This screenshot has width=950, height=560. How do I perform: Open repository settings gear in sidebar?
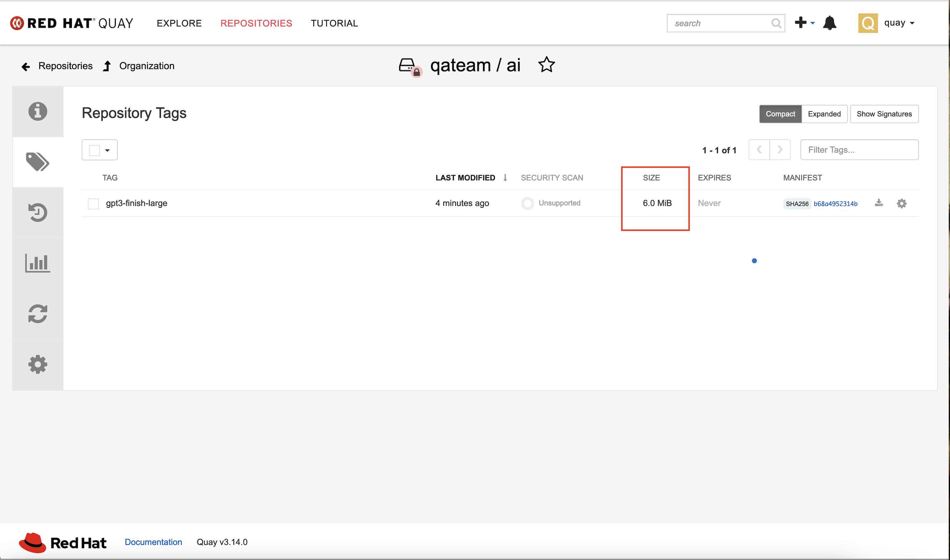(x=37, y=364)
